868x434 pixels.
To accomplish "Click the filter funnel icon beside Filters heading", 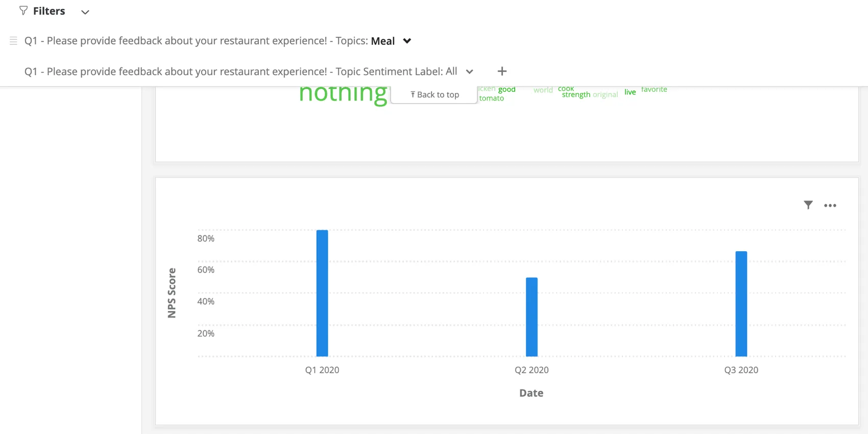I will pyautogui.click(x=23, y=11).
